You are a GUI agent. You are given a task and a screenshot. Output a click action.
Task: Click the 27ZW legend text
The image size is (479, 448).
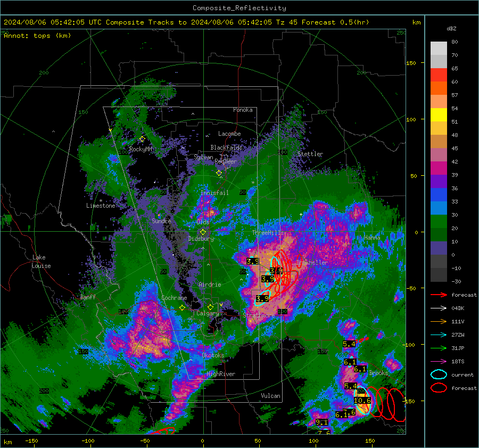(458, 335)
